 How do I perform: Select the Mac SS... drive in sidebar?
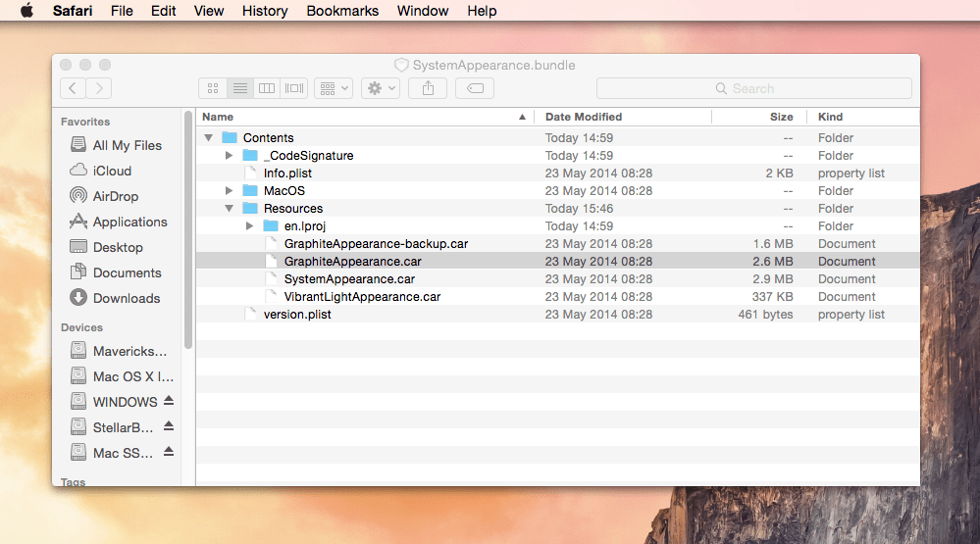[112, 453]
